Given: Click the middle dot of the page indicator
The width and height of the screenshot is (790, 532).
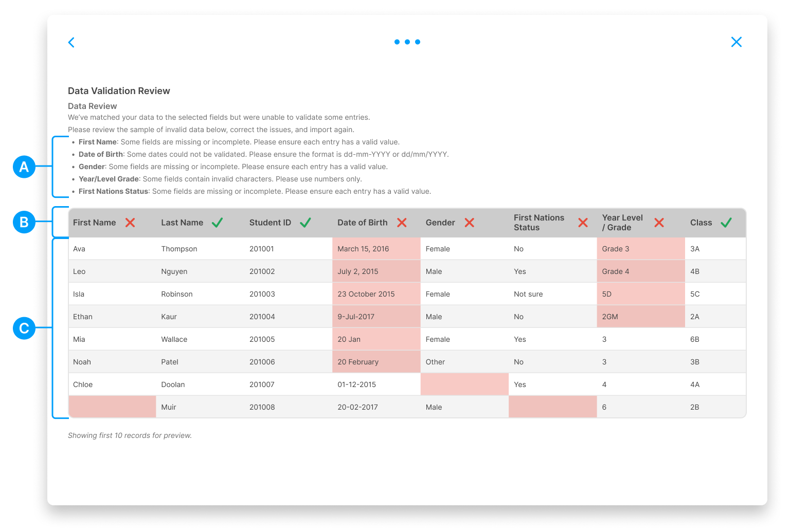Looking at the screenshot, I should [x=407, y=42].
